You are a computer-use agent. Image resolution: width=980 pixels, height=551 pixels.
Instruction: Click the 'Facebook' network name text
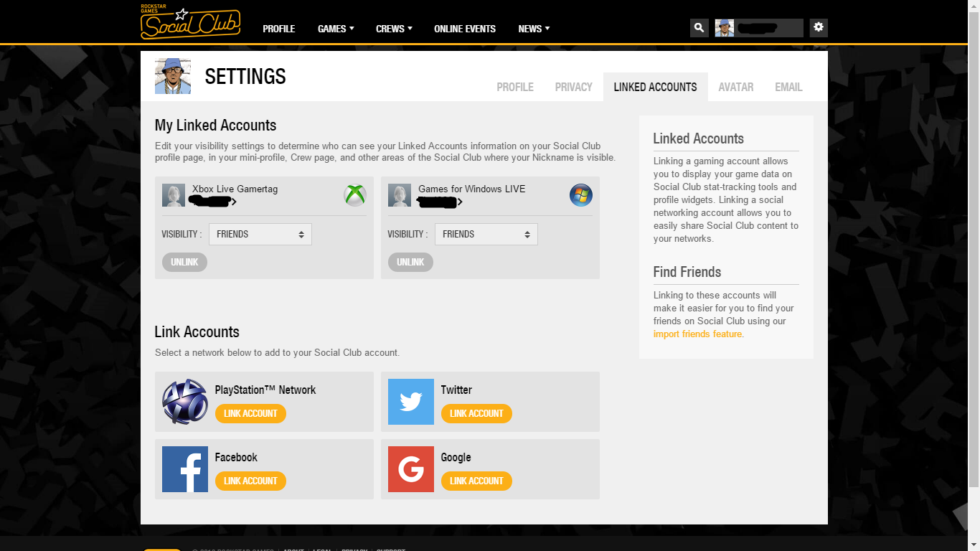236,457
